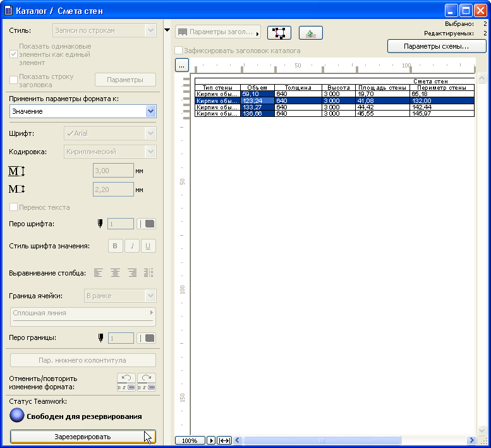Open the Стиль dropdown
491x448 pixels.
pyautogui.click(x=104, y=30)
